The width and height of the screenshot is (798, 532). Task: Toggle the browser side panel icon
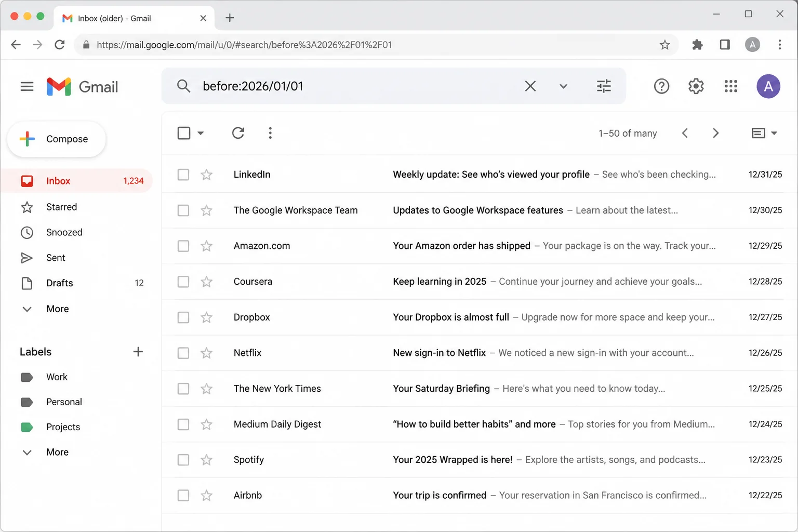(x=725, y=45)
